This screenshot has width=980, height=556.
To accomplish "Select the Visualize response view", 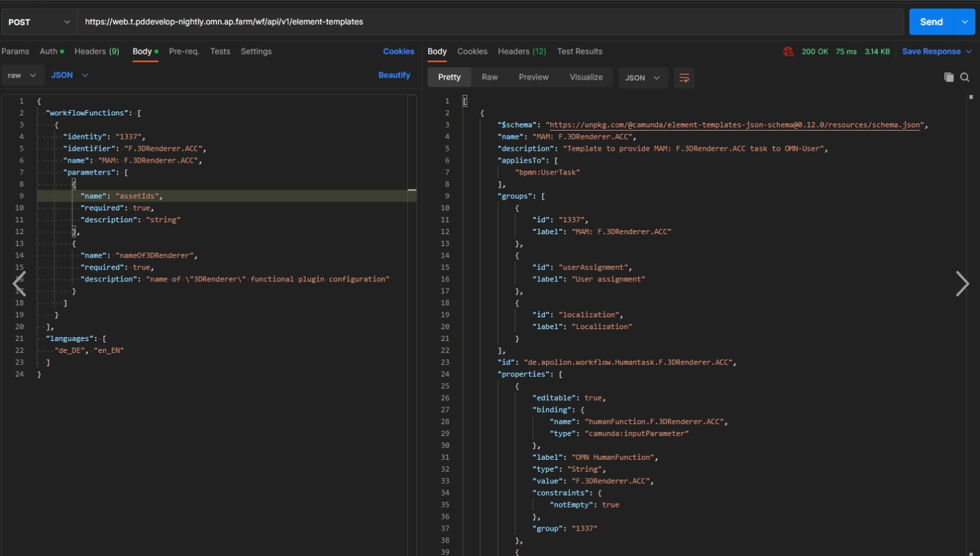I will (586, 78).
